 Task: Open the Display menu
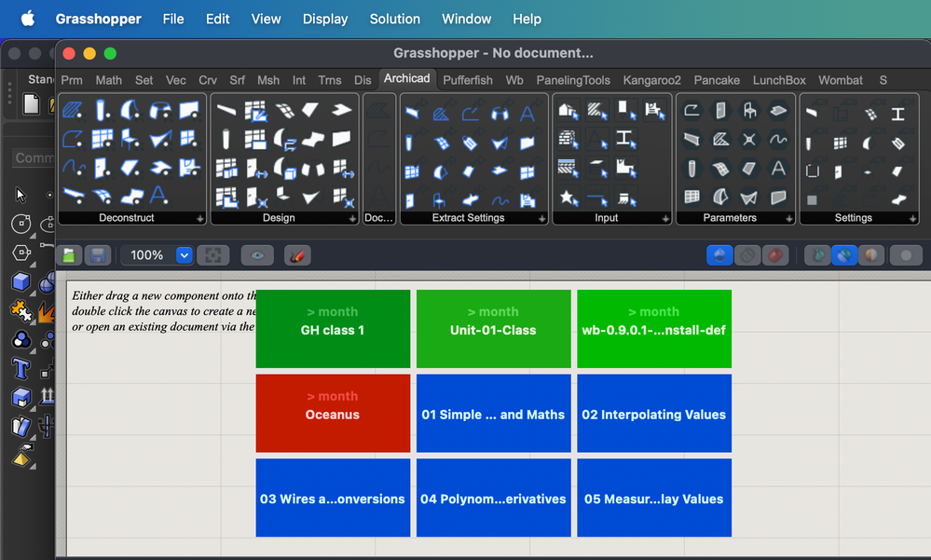click(325, 19)
